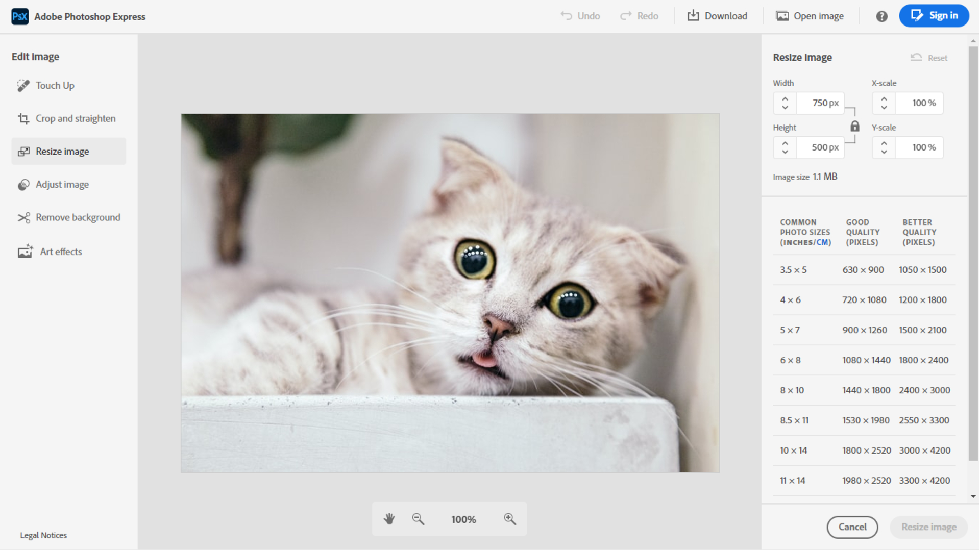This screenshot has height=551, width=980.
Task: Open the help menu
Action: point(881,16)
